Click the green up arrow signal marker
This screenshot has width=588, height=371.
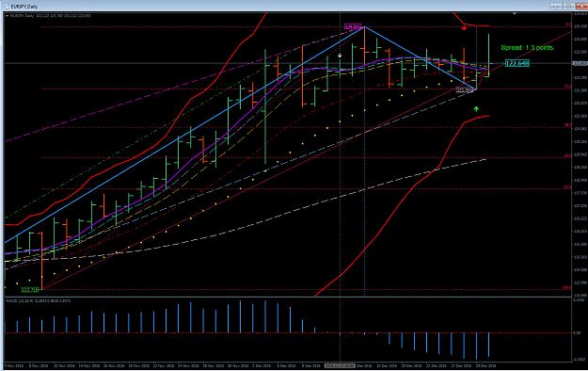(x=476, y=109)
